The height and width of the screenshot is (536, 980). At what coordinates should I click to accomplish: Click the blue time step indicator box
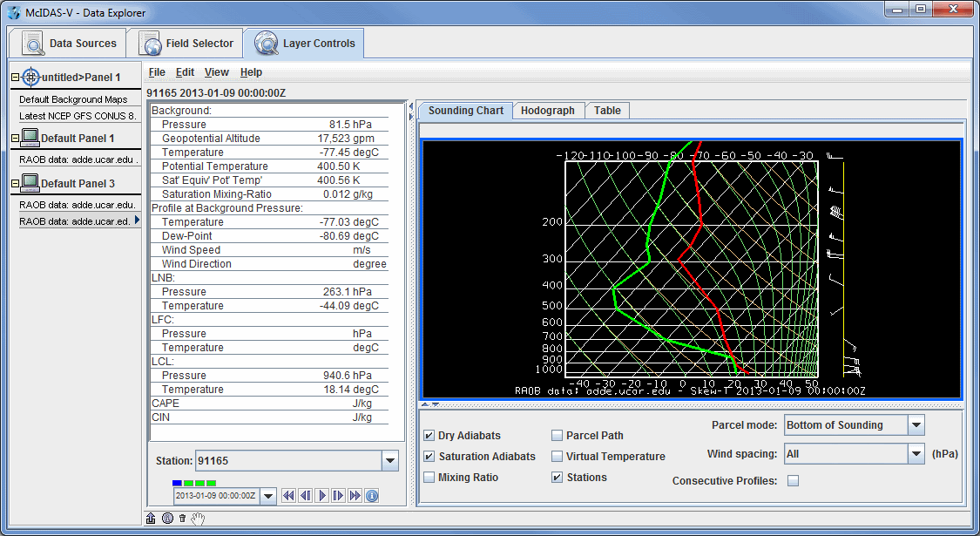click(178, 483)
